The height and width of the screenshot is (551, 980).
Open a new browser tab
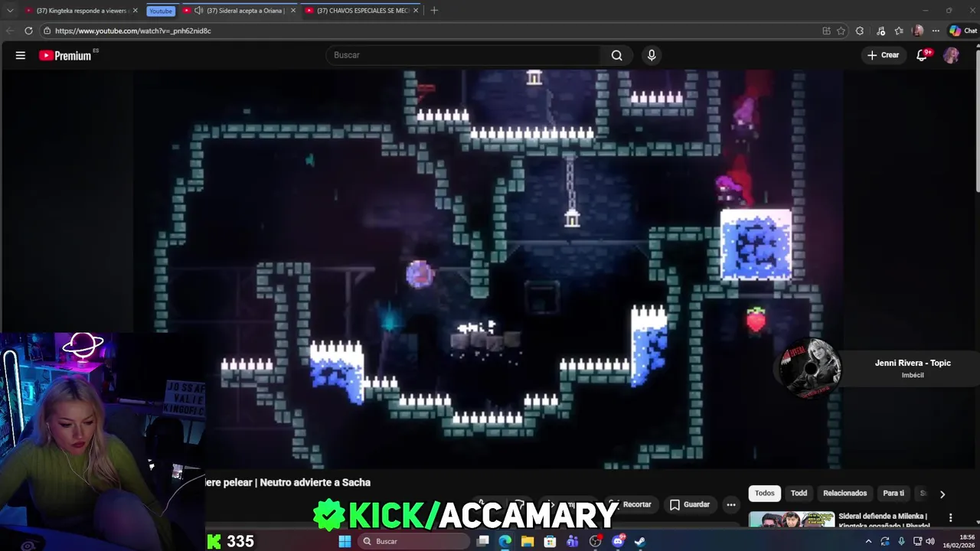(434, 10)
